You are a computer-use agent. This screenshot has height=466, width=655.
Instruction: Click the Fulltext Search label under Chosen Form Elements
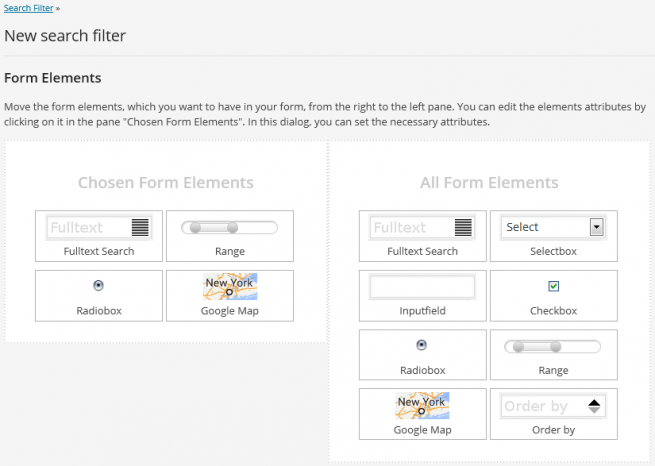tap(99, 251)
